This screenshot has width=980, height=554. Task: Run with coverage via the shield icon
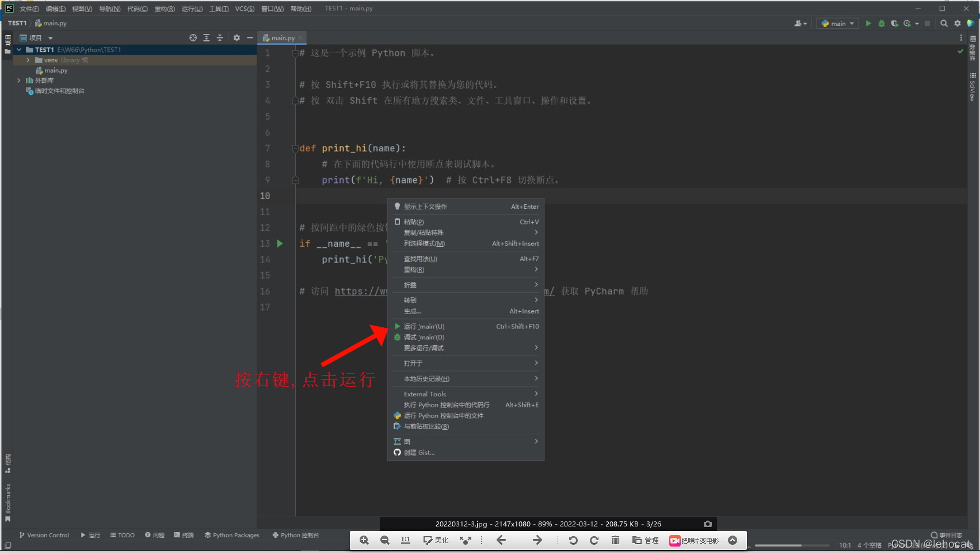(x=894, y=24)
